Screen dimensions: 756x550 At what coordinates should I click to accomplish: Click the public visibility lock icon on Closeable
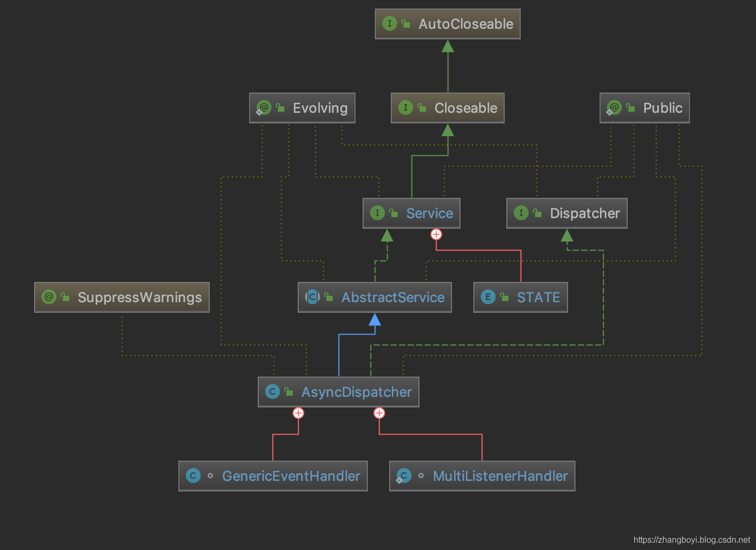(x=422, y=107)
